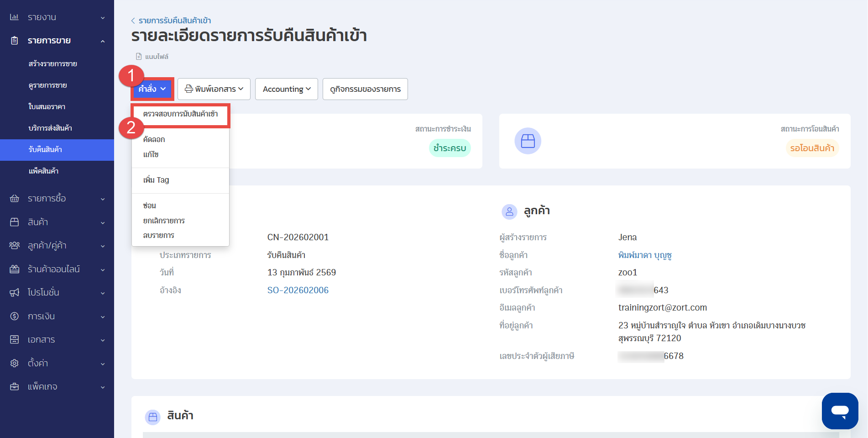The height and width of the screenshot is (438, 868).
Task: Click the purchase orders basket icon
Action: [x=14, y=199]
